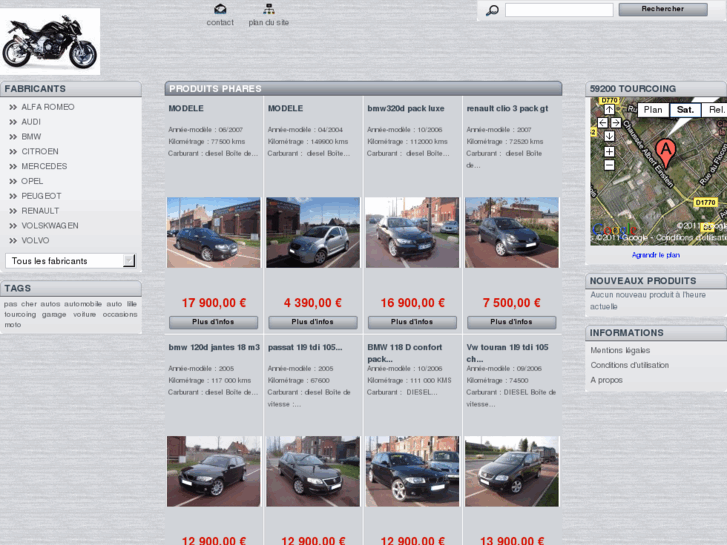Open the VOLSKWAGEN manufacturer link
The image size is (727, 545).
[x=50, y=226]
